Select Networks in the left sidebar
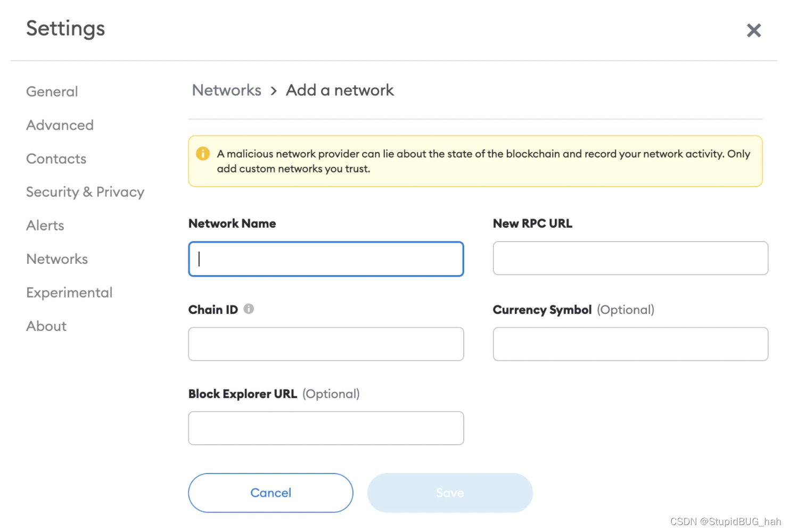This screenshot has height=532, width=789. (x=57, y=259)
